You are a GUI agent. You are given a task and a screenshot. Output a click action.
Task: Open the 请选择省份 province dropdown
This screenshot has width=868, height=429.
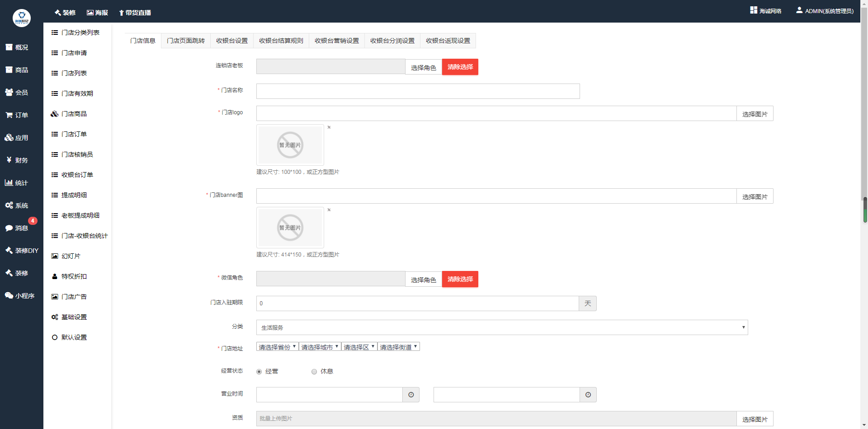278,347
